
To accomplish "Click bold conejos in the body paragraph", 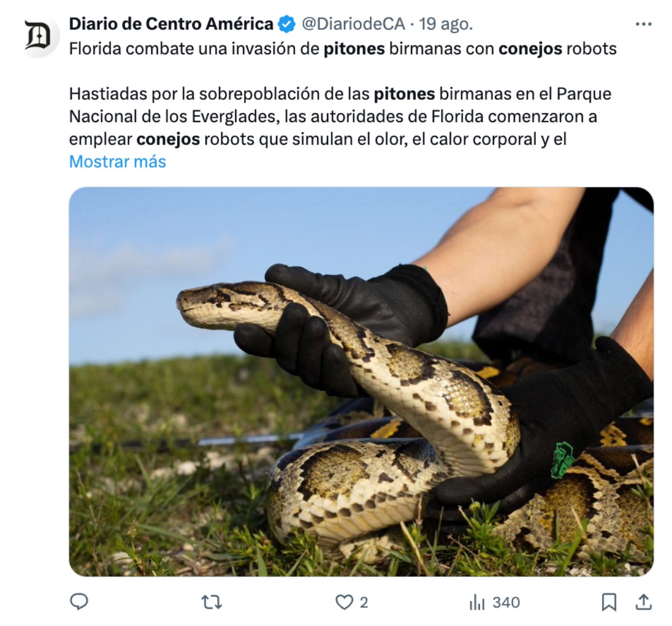I will [x=168, y=139].
